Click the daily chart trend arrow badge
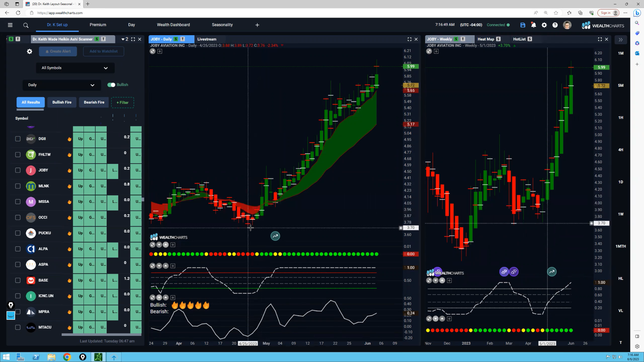Screen dimensions: 644x362 click(275, 236)
